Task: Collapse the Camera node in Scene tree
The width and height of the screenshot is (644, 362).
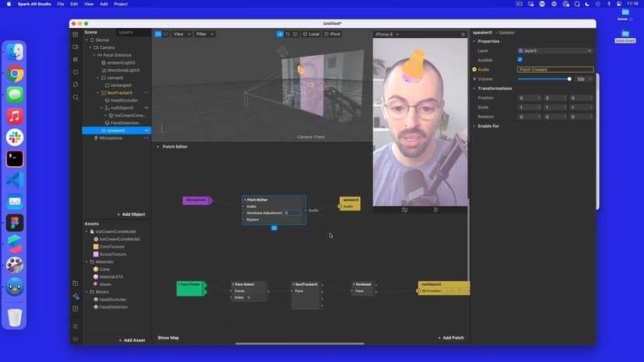Action: point(90,47)
